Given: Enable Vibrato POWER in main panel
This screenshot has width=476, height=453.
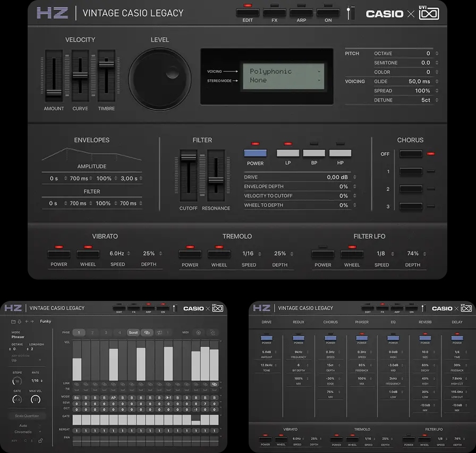Looking at the screenshot, I should (x=59, y=254).
